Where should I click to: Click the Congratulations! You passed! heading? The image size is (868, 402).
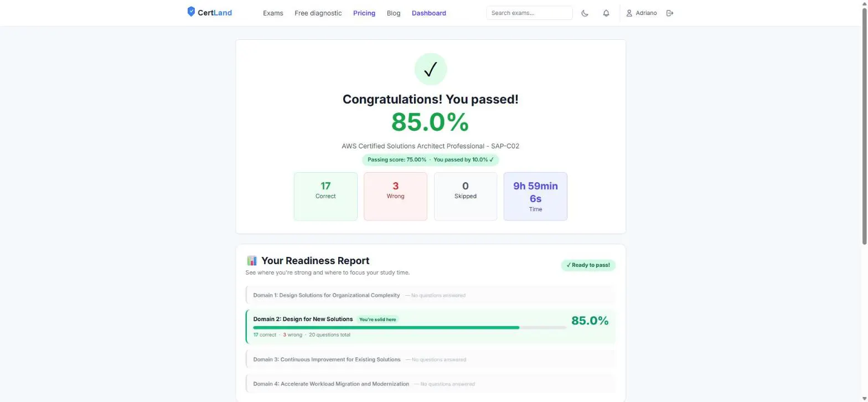coord(431,99)
